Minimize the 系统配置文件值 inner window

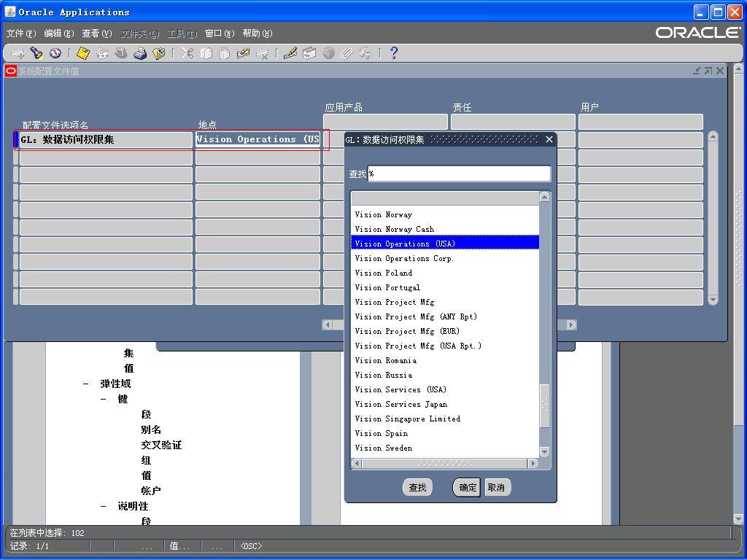[x=697, y=71]
